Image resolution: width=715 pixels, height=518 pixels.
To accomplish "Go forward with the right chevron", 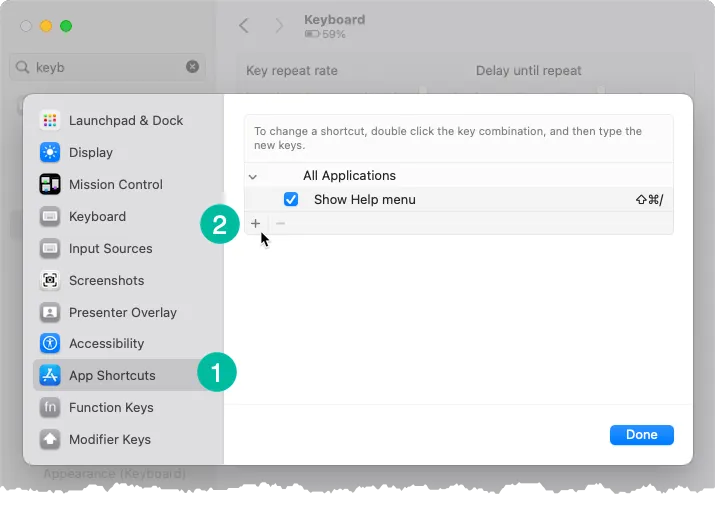I will click(279, 26).
